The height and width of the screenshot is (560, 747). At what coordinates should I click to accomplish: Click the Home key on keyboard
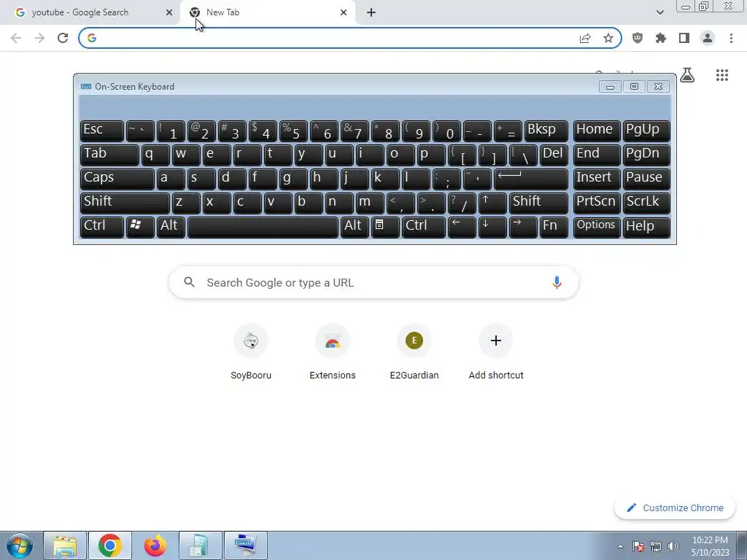pos(597,131)
